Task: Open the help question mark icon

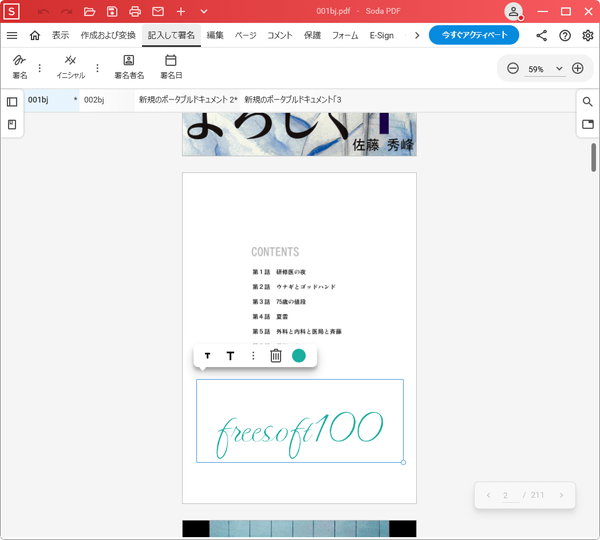Action: [565, 36]
